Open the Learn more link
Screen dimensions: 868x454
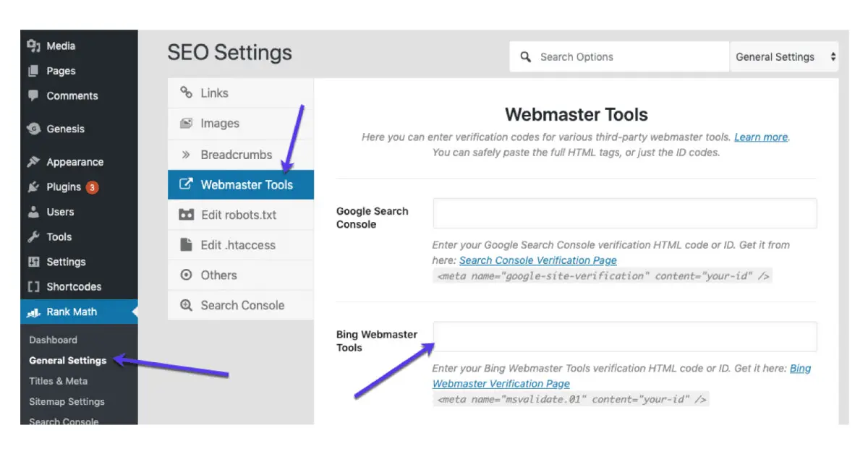pos(760,137)
